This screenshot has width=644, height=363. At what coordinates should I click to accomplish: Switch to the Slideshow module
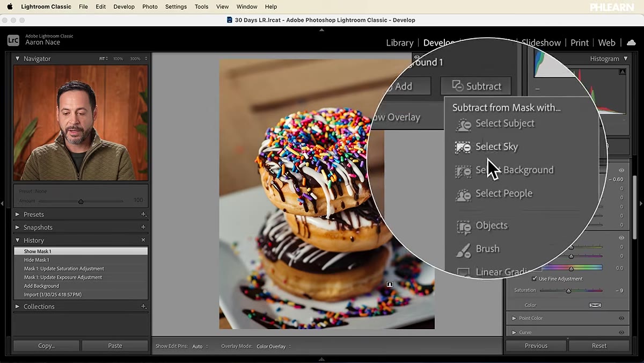541,42
